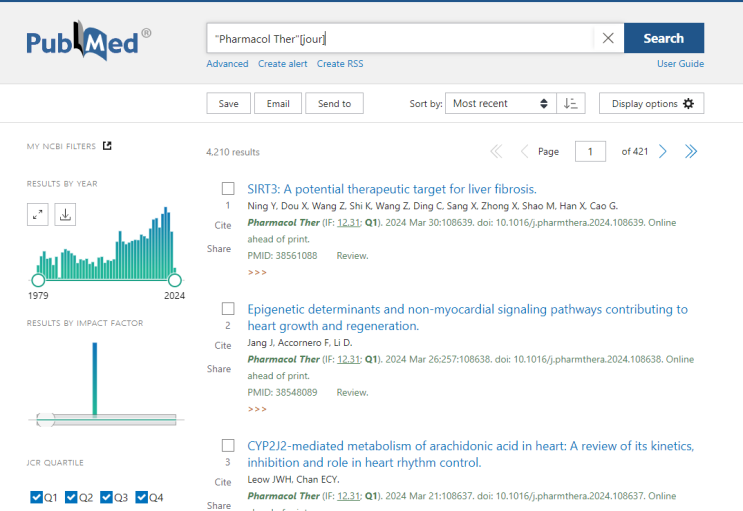Click the page number input field
Screen dimensions: 743x511
[x=590, y=152]
